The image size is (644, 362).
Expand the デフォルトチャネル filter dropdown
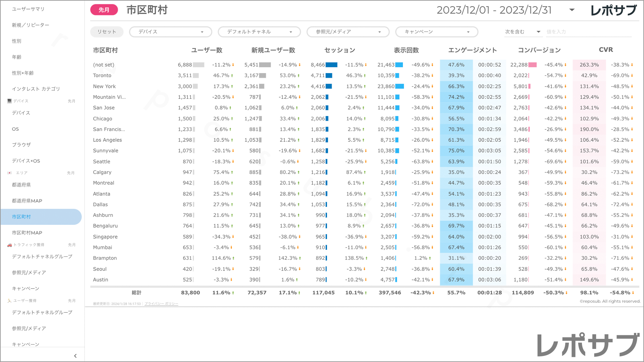(x=259, y=32)
